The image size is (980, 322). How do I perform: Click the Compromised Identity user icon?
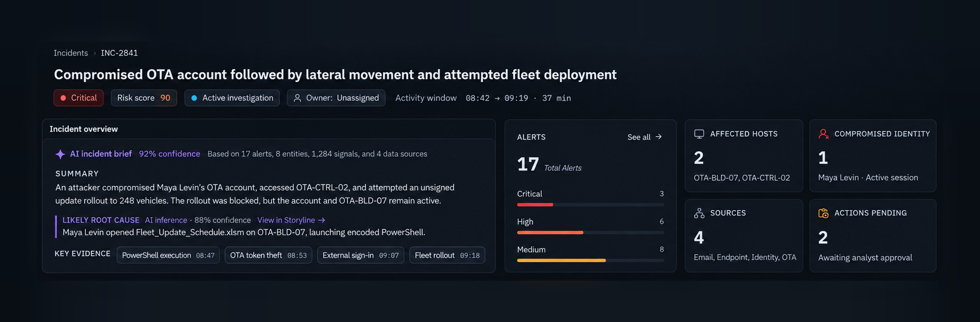(x=824, y=134)
